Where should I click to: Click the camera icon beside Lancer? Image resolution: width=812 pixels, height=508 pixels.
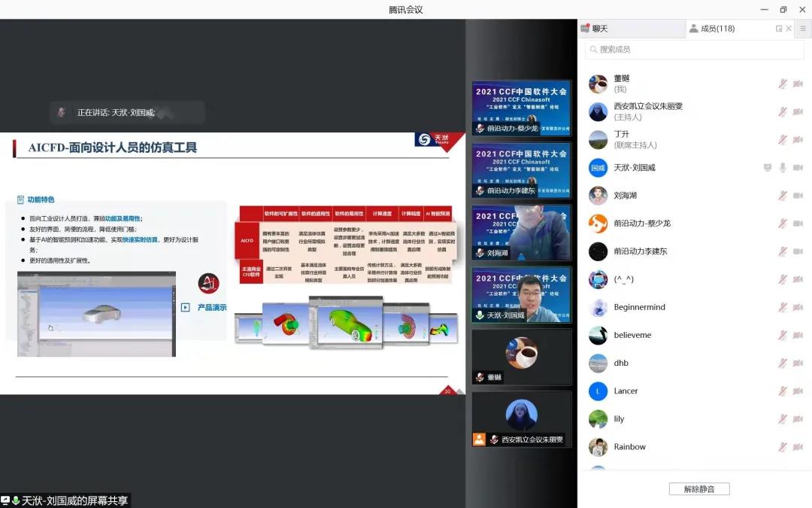pos(798,391)
